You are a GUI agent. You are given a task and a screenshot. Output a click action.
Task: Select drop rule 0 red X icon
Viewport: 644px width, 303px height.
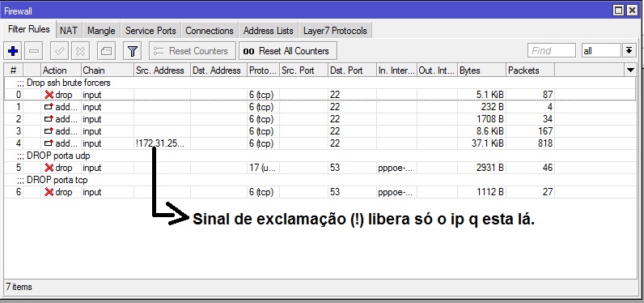click(x=49, y=95)
